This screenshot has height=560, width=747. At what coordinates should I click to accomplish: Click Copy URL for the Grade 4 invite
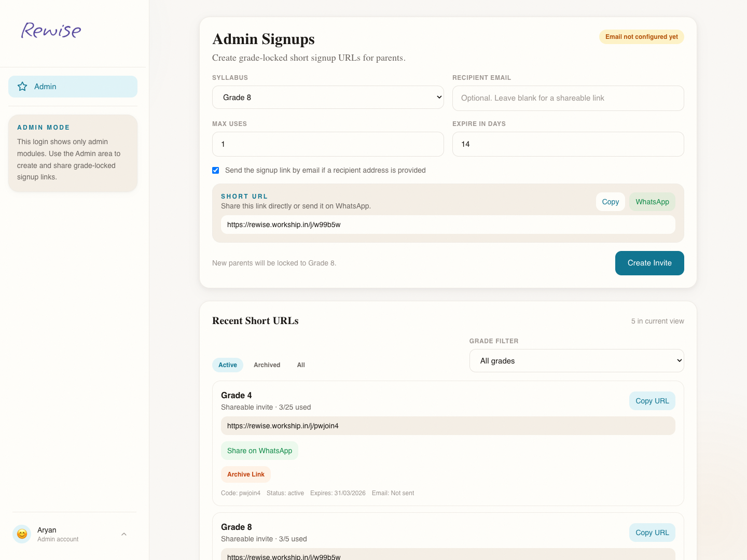pos(652,401)
